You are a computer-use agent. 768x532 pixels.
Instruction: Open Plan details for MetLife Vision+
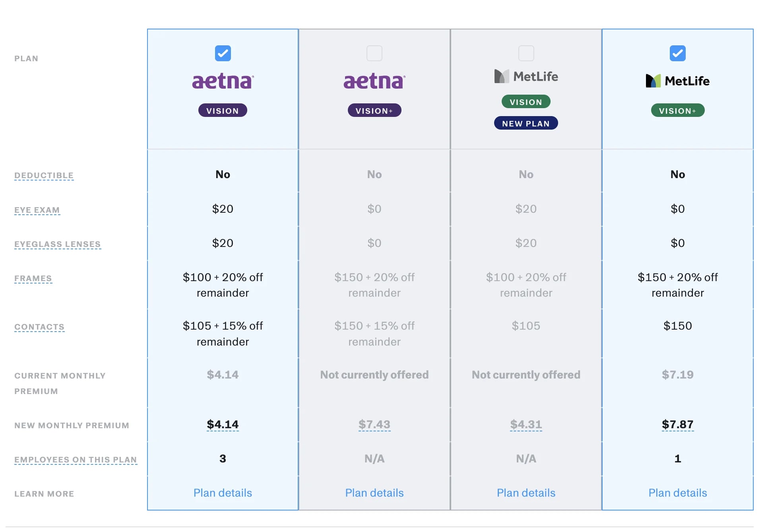coord(677,493)
